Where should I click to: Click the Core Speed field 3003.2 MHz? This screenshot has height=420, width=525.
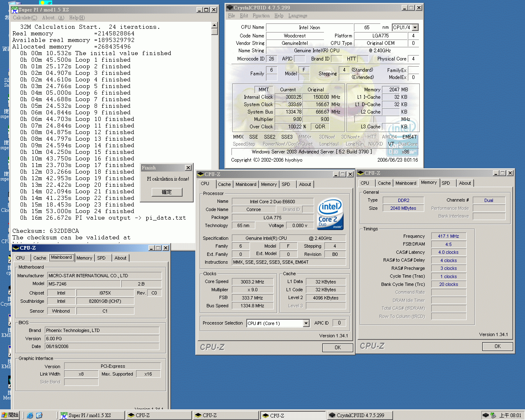click(x=252, y=282)
